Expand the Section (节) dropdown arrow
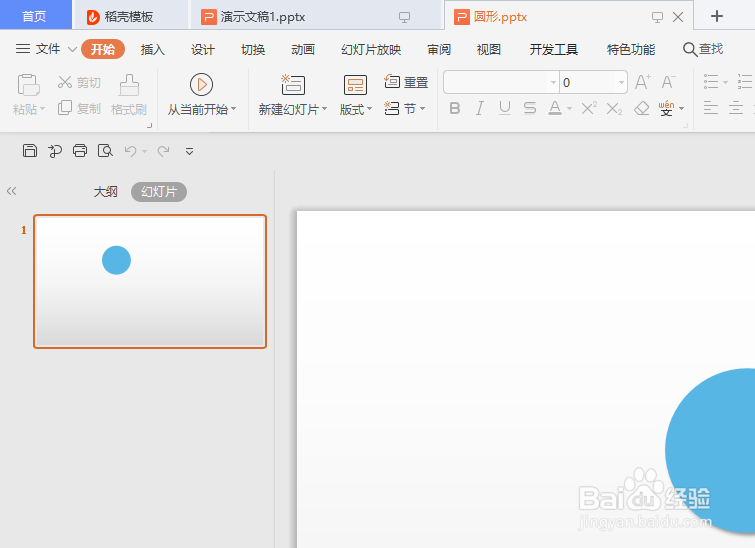Viewport: 755px width, 548px height. click(x=422, y=109)
